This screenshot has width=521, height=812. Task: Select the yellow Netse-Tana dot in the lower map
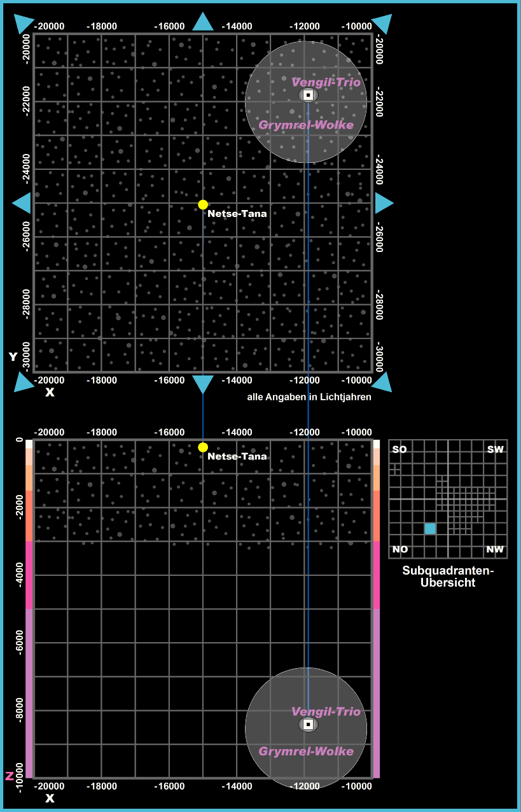(x=203, y=447)
